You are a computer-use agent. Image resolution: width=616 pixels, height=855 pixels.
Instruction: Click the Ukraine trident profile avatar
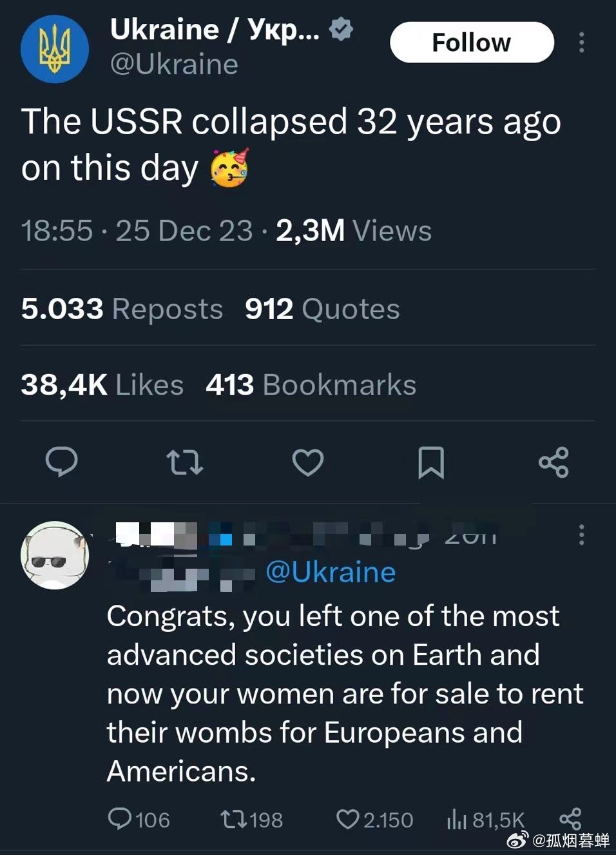pos(54,50)
